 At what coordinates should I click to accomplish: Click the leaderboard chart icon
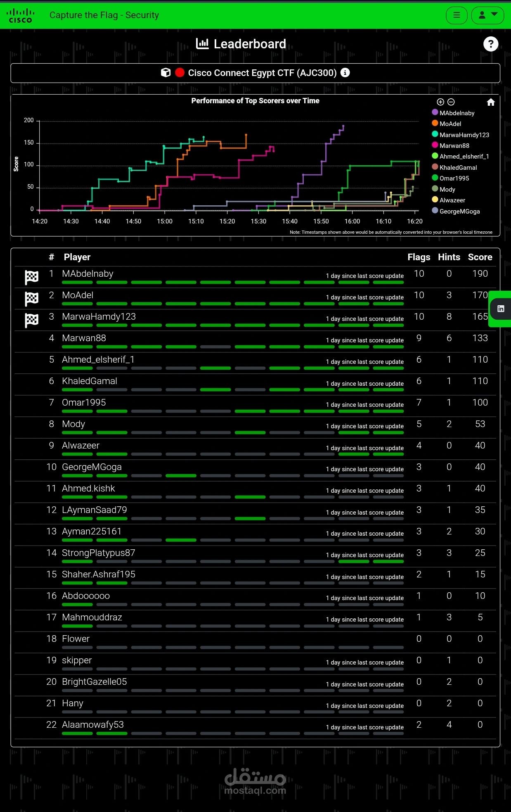pos(202,44)
